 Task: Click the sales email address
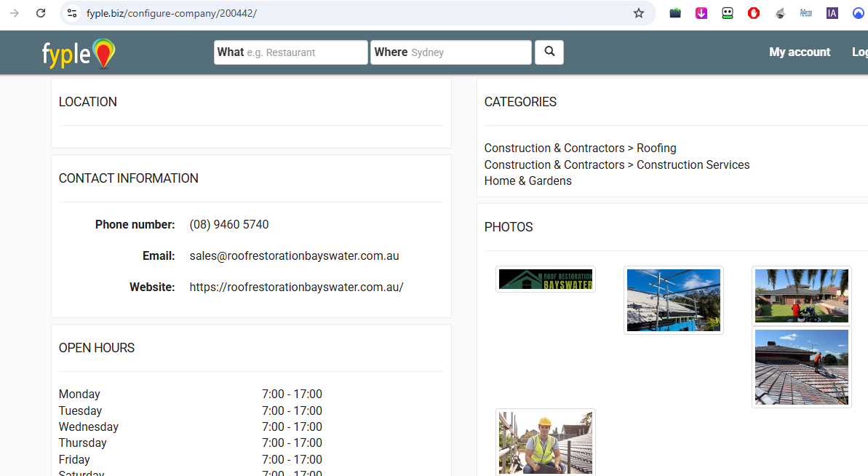294,256
